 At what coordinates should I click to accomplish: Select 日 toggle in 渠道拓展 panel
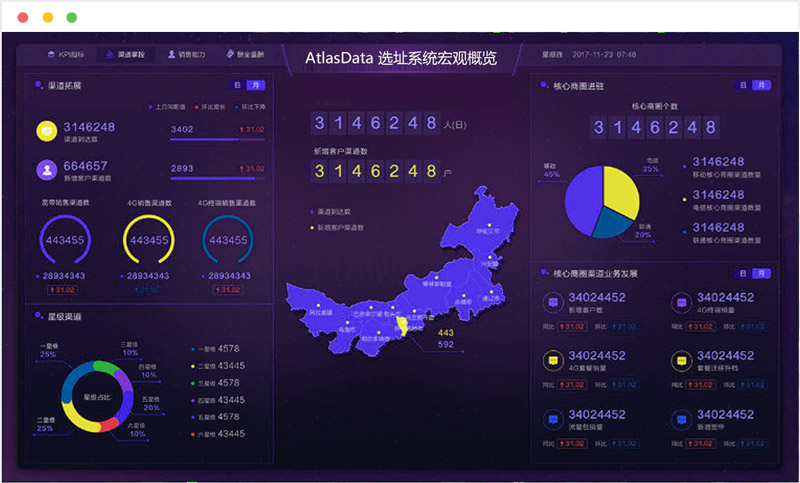[237, 85]
